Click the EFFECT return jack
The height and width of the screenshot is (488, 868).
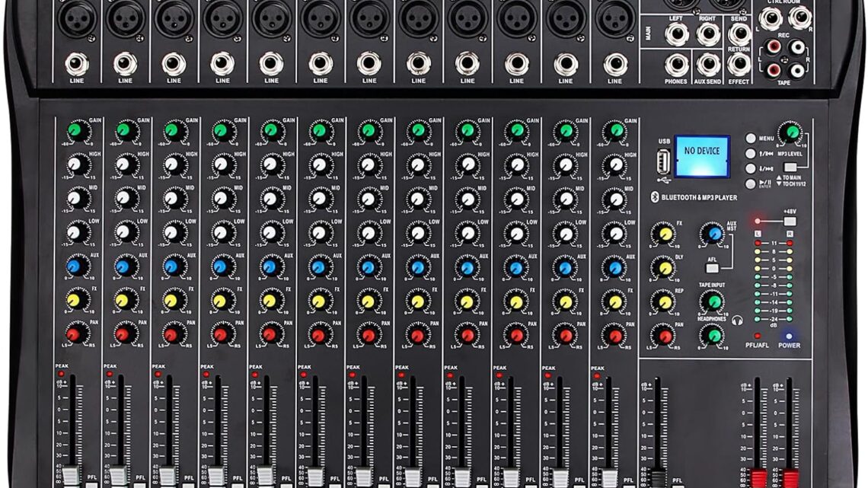[739, 64]
